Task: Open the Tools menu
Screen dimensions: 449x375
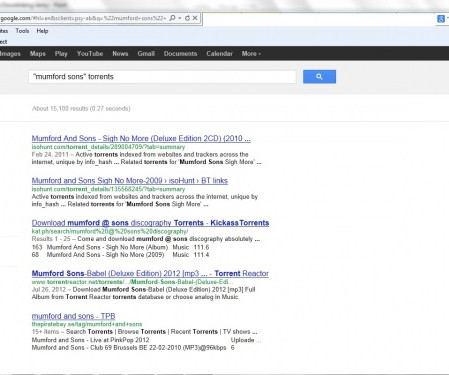Action: 22,31
